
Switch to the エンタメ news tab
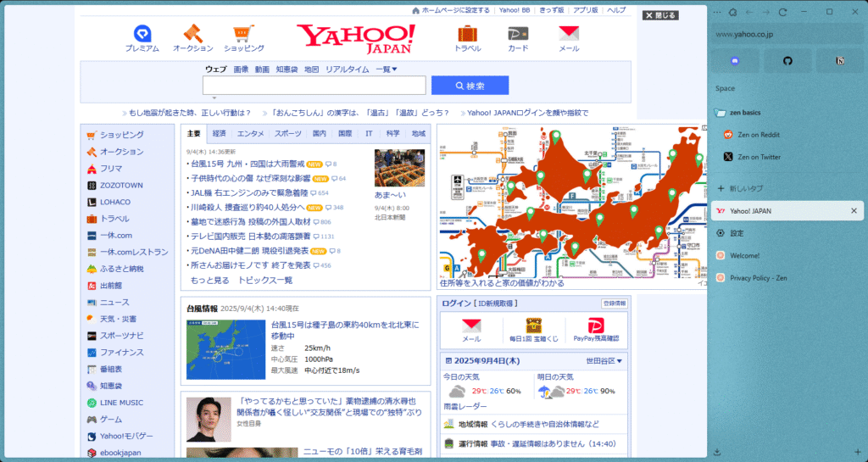pos(251,133)
